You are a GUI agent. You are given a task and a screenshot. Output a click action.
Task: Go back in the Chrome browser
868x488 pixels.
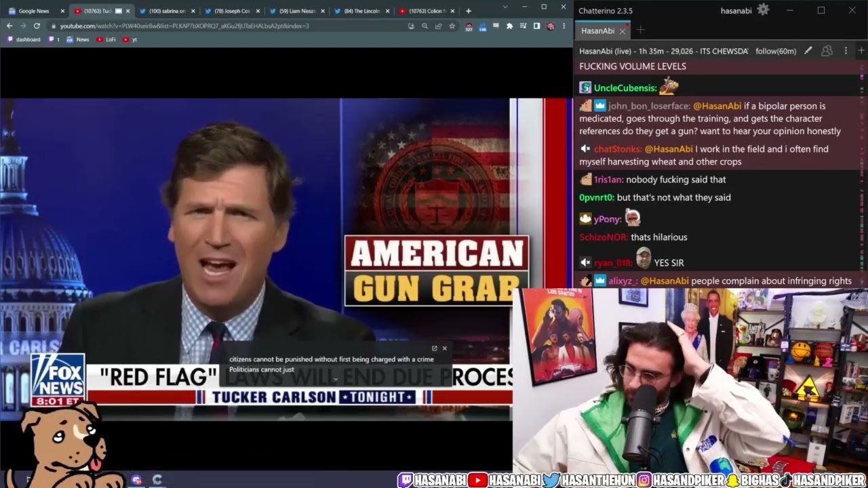click(x=9, y=26)
